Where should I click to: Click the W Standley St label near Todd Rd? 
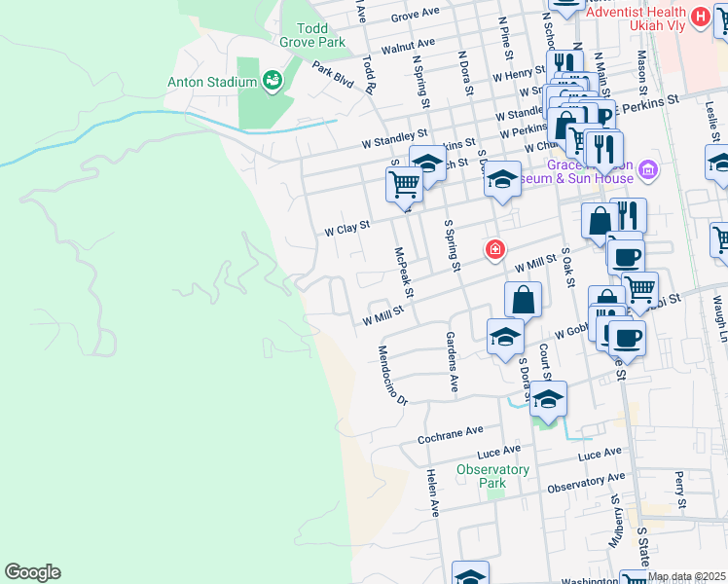[394, 139]
